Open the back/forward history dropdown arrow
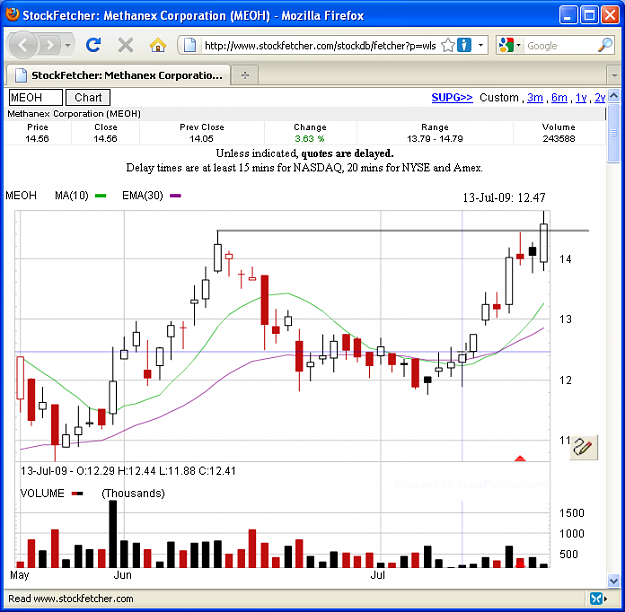 click(68, 45)
